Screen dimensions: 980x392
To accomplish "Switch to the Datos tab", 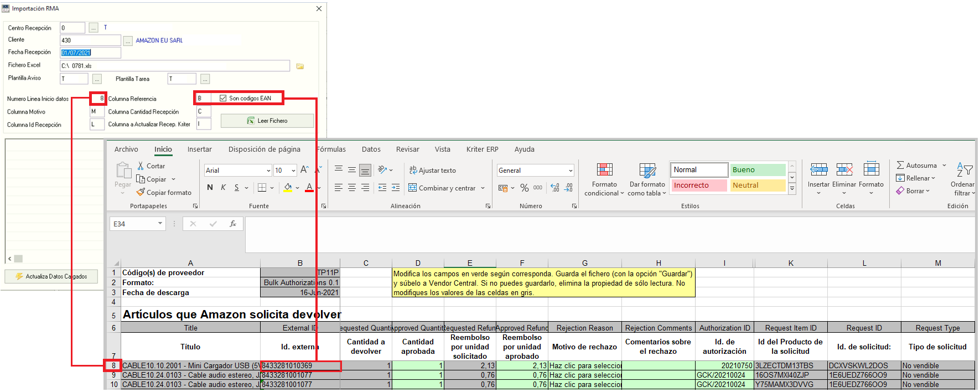I will (371, 149).
